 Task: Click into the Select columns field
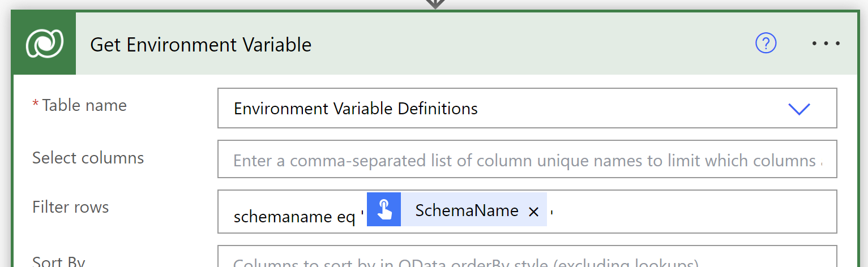[x=527, y=160]
